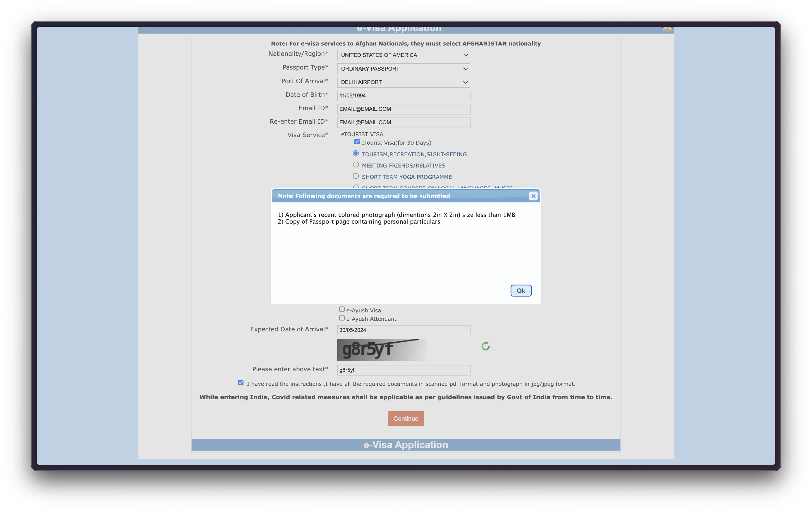
Task: Refresh the captcha image
Action: click(x=485, y=346)
